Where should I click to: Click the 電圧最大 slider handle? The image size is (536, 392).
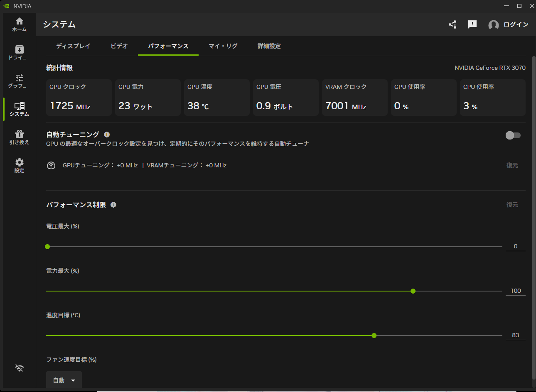point(47,247)
